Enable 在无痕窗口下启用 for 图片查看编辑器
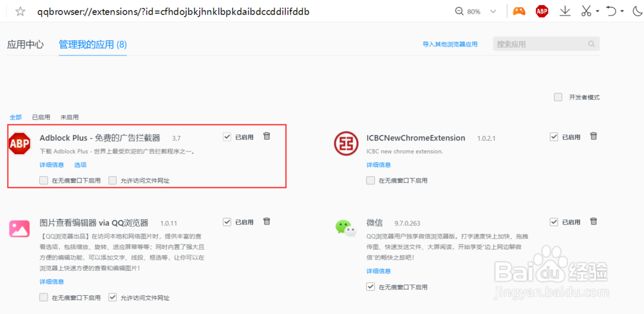The image size is (644, 314). coord(44,297)
